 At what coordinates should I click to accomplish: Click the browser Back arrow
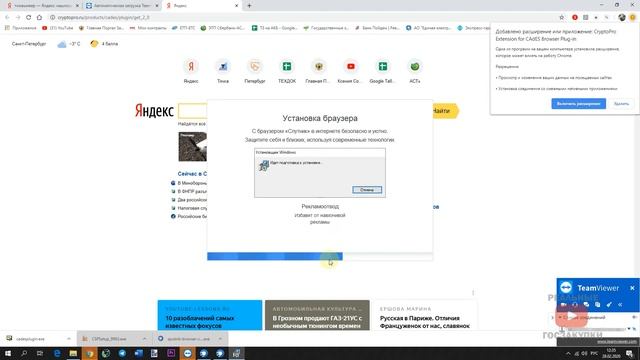click(7, 18)
